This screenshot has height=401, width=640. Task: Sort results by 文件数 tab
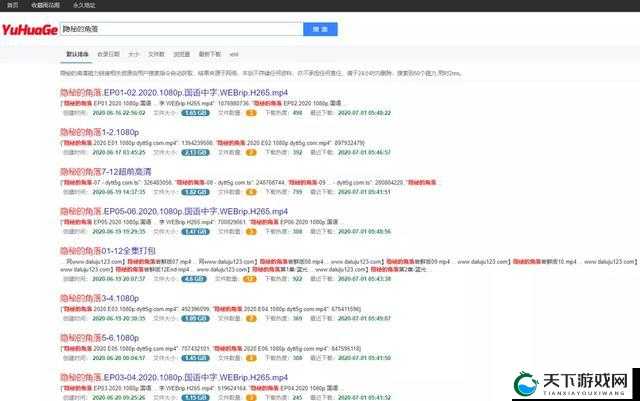click(156, 54)
